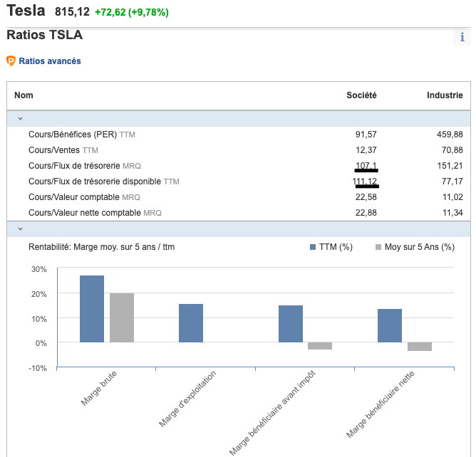This screenshot has height=457, width=476.
Task: Click the info icon beside Ratios TSLA
Action: pos(462,38)
